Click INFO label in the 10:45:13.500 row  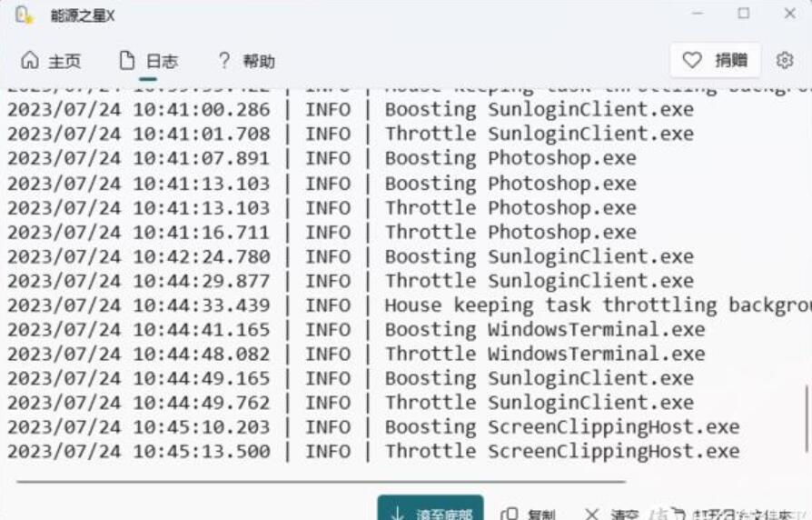(328, 452)
